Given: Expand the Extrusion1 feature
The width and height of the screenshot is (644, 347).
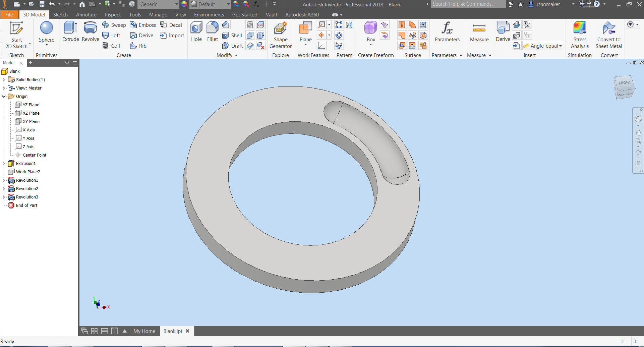Looking at the screenshot, I should 4,164.
